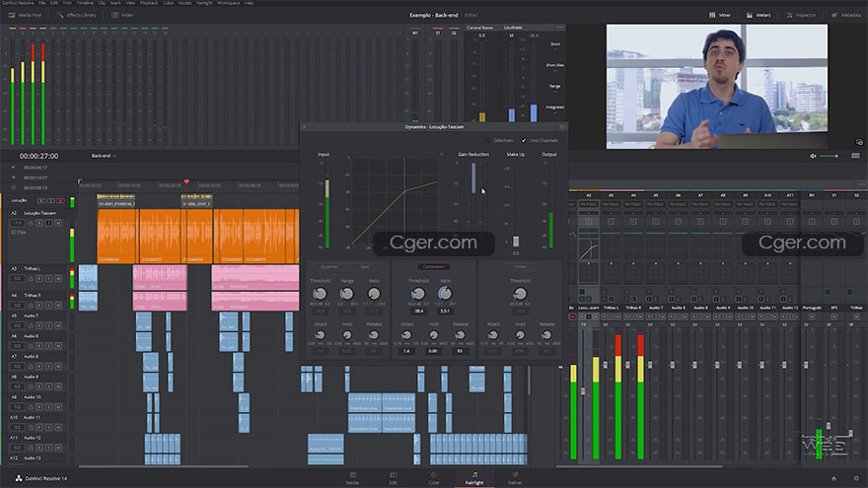Image resolution: width=868 pixels, height=488 pixels.
Task: Open the Effects Library panel
Action: [76, 15]
